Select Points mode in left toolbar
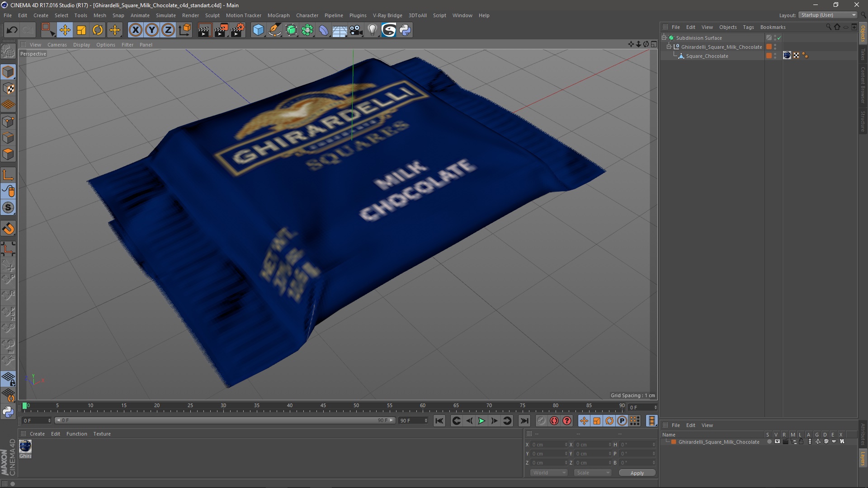The width and height of the screenshot is (868, 488). coord(8,122)
